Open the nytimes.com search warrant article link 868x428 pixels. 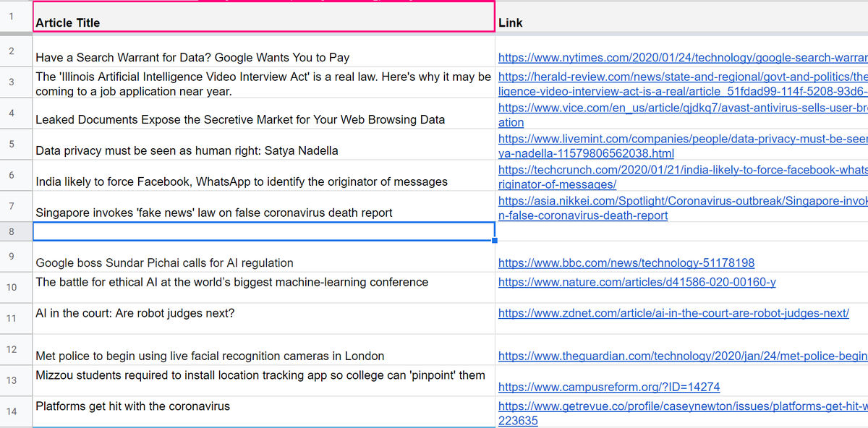(680, 57)
